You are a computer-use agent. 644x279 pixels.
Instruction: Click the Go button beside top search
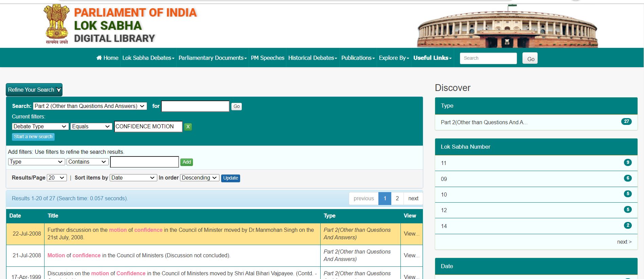tap(530, 58)
